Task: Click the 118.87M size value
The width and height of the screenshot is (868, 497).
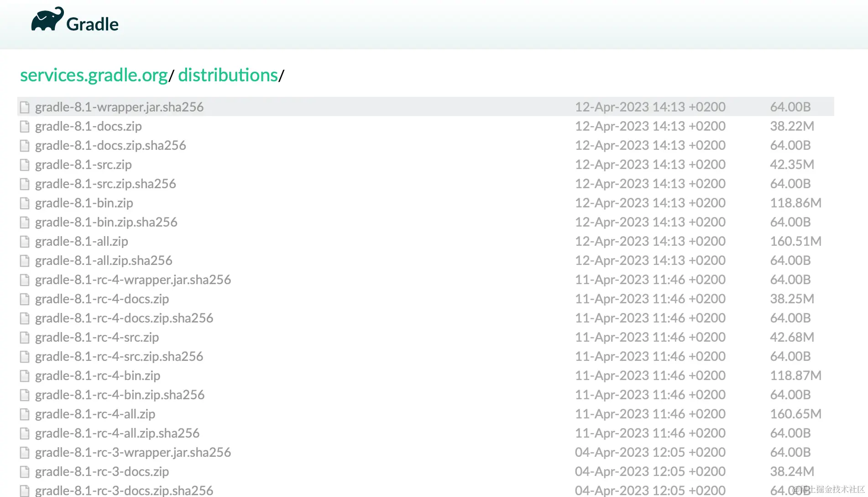Action: pos(796,375)
